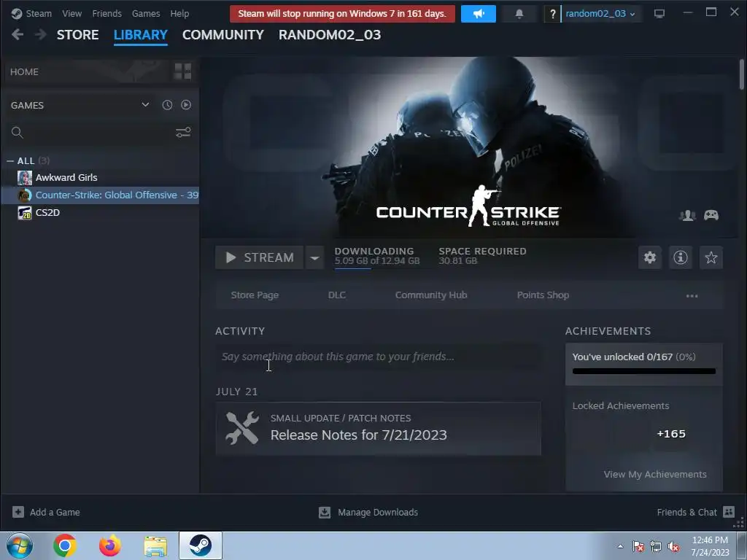Open the Windows Start menu

click(x=19, y=545)
